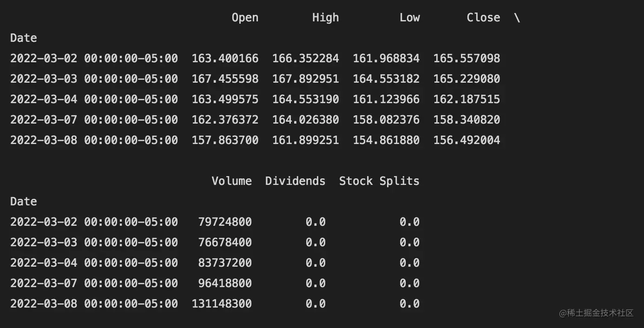
Task: Click the Stock Splits column header
Action: 379,181
